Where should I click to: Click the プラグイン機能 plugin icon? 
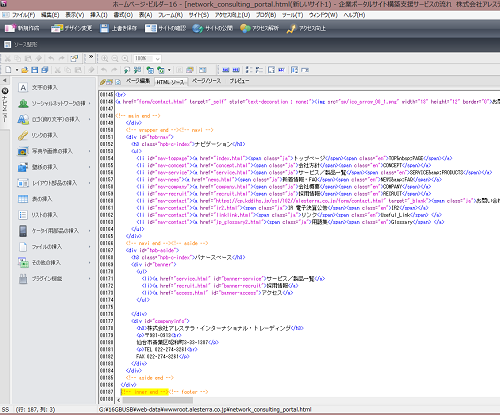coord(23,279)
